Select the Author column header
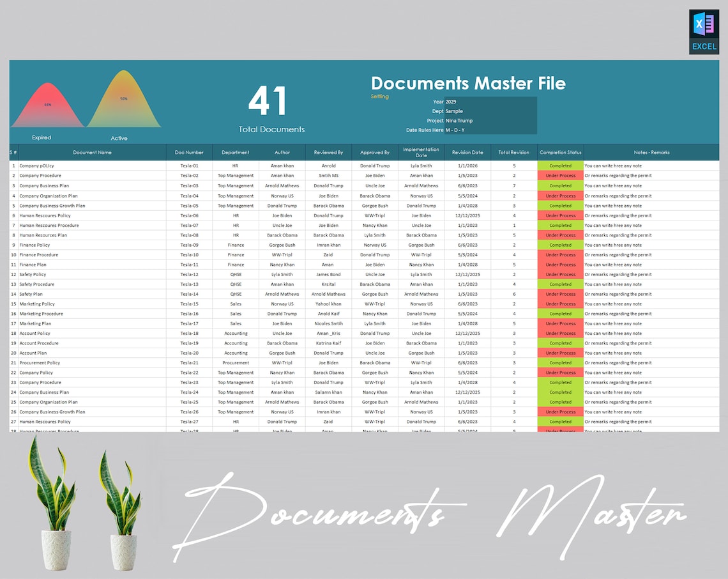The image size is (728, 579). click(282, 152)
